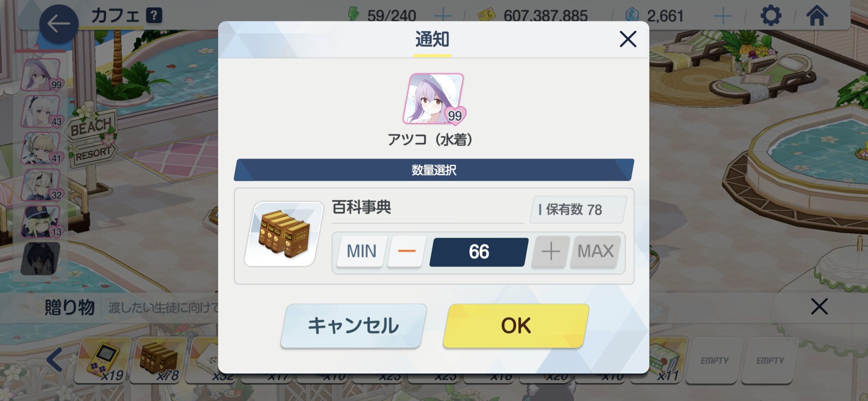Screen dimensions: 868x401
Task: Tap the back arrow button
Action: [x=59, y=24]
